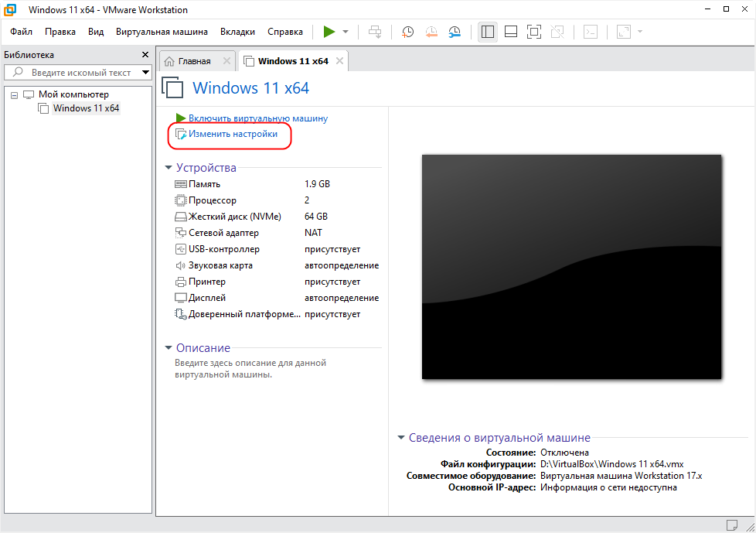Collapse the Устройства section
The image size is (756, 533).
(x=169, y=167)
